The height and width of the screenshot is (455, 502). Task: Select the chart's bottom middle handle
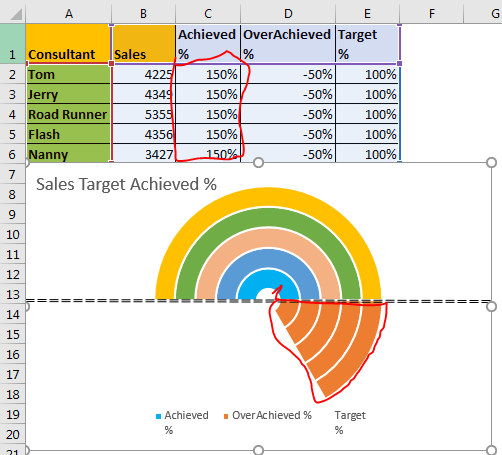point(258,450)
